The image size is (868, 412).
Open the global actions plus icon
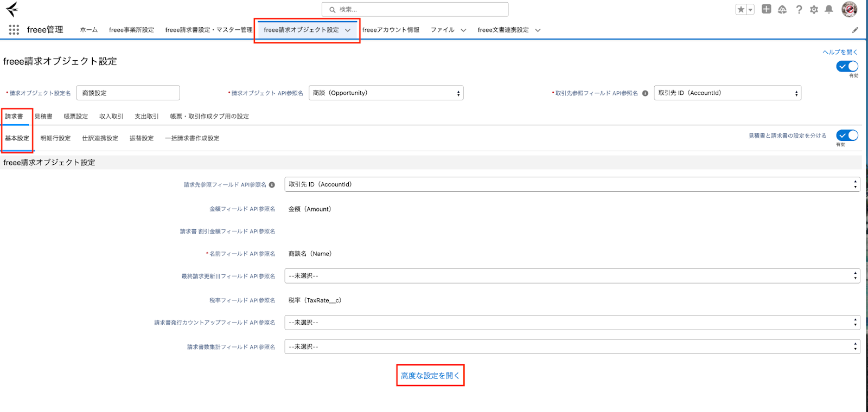[x=766, y=9]
